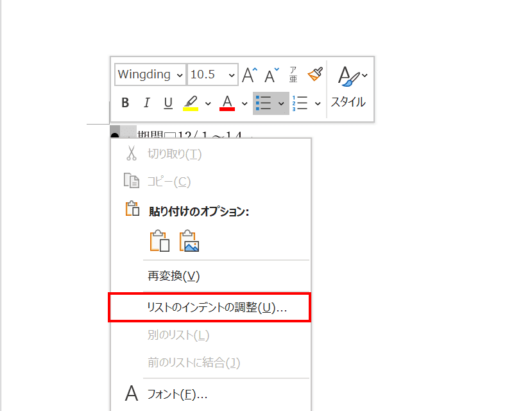Apply the red font color
The image size is (532, 411).
click(227, 103)
